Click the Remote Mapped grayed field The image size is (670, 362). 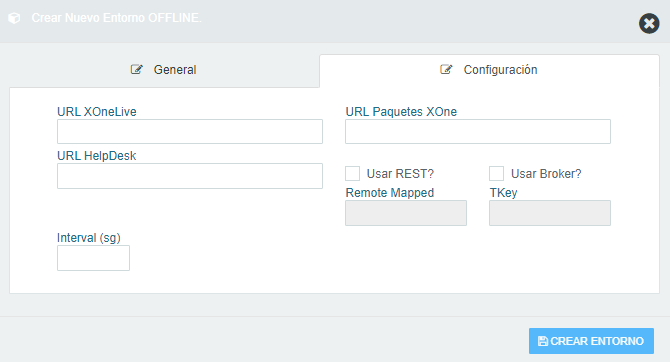click(406, 213)
